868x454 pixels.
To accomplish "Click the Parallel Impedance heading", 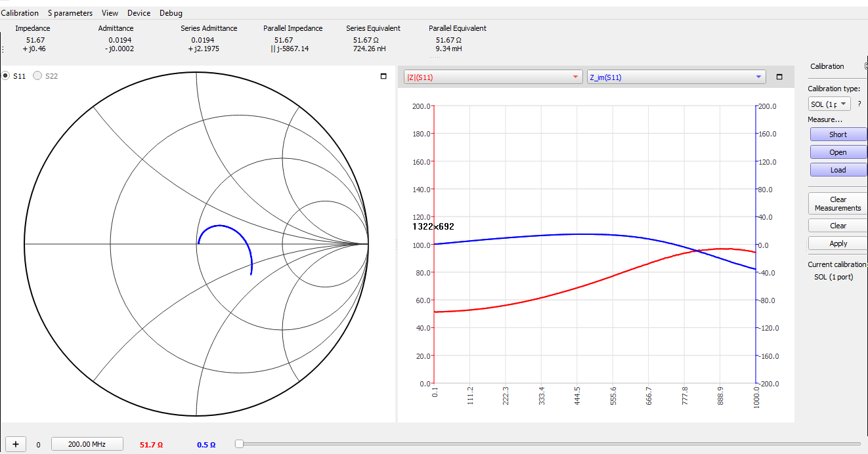I will pyautogui.click(x=293, y=28).
